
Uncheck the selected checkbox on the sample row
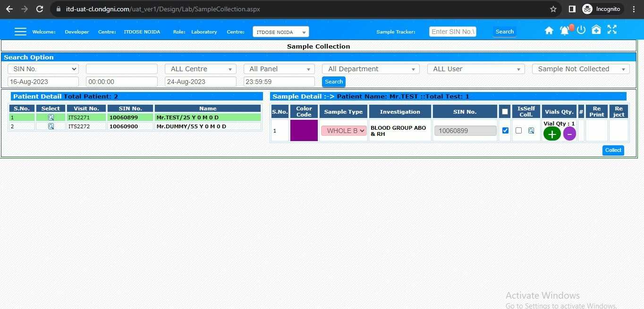(x=505, y=130)
